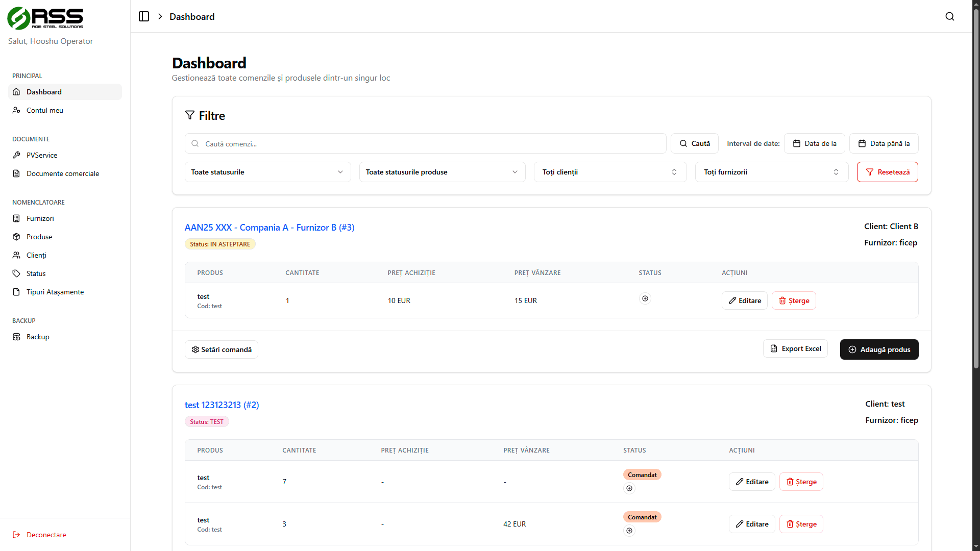The width and height of the screenshot is (980, 551).
Task: Click the 15 EUR sale price cell
Action: pos(526,300)
